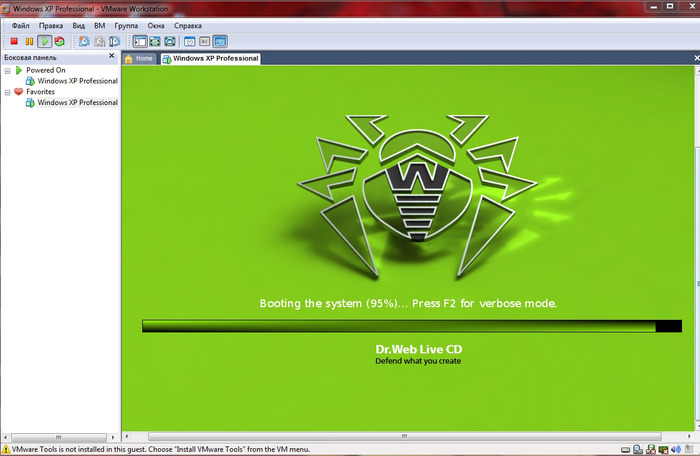Screen dimensions: 700x456
Task: Click the red Power Off stop button
Action: coord(14,42)
